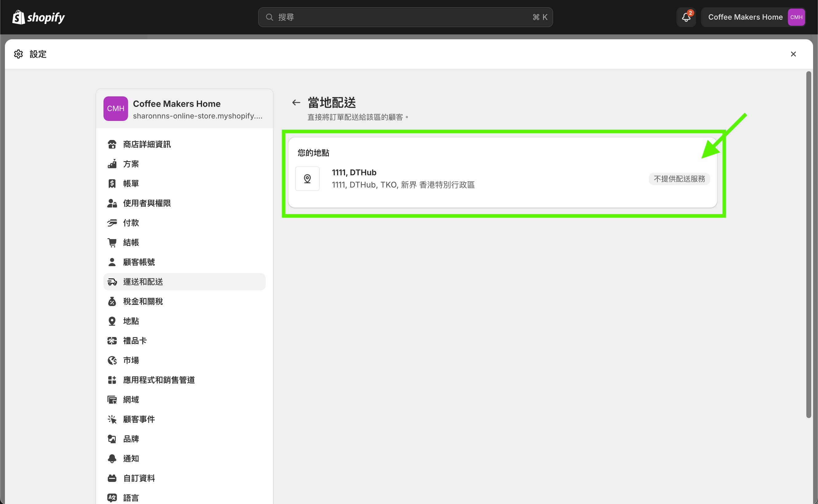Click the settings page vertical scrollbar

(808, 244)
